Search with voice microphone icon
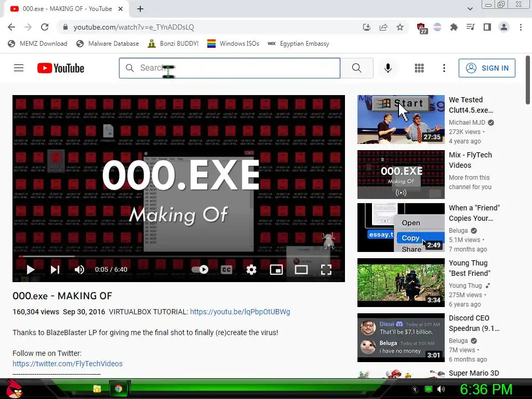This screenshot has height=399, width=532. point(388,68)
